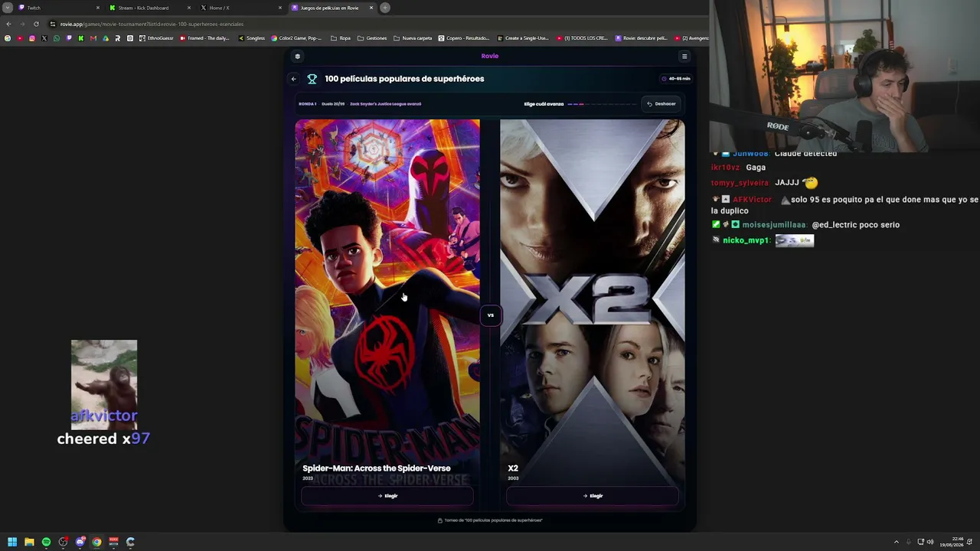Click the browser address bar URL

(x=152, y=24)
